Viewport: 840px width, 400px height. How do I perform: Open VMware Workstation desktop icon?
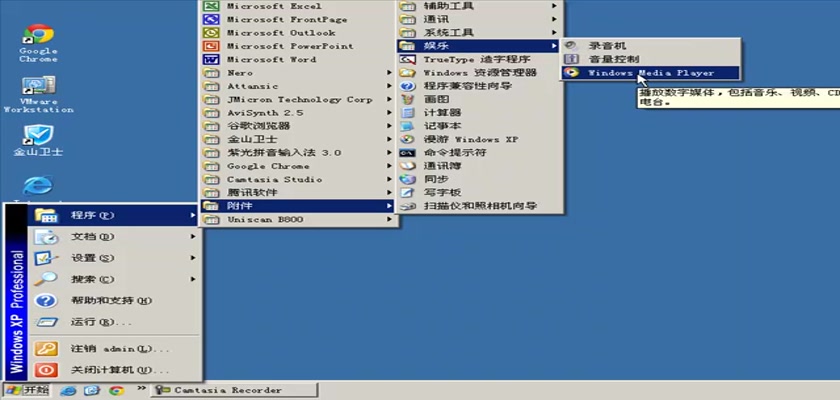click(38, 94)
